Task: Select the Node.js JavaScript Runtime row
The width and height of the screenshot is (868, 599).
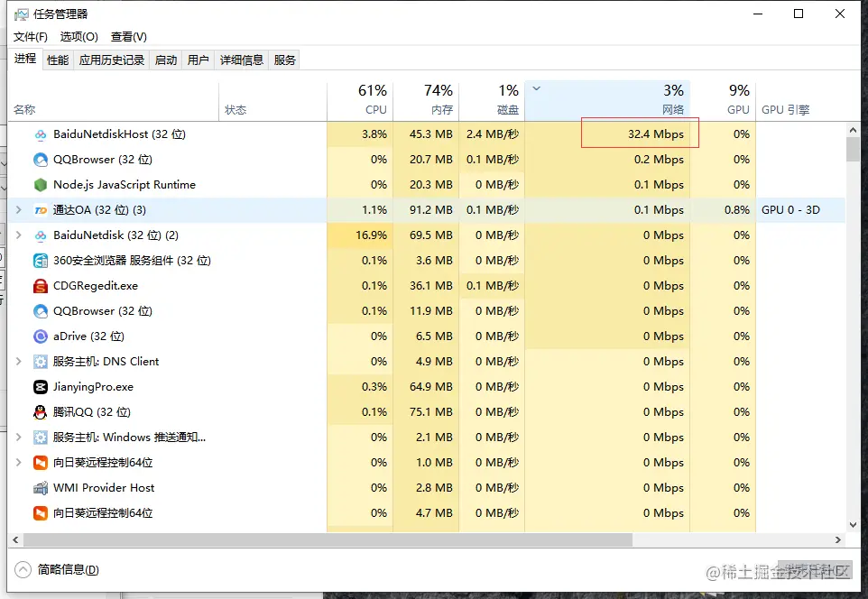Action: (427, 185)
